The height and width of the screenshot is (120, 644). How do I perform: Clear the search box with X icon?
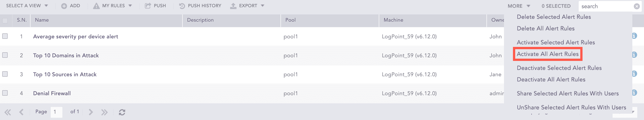coord(637,6)
